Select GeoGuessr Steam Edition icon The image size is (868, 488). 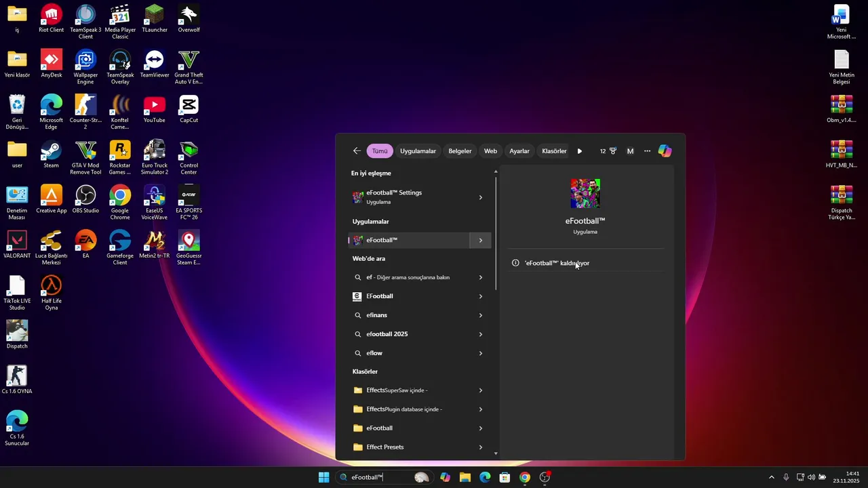pos(189,247)
